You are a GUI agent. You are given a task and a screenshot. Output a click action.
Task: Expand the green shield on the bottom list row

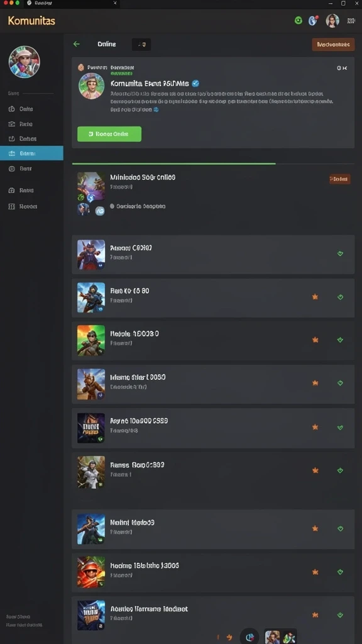click(340, 615)
